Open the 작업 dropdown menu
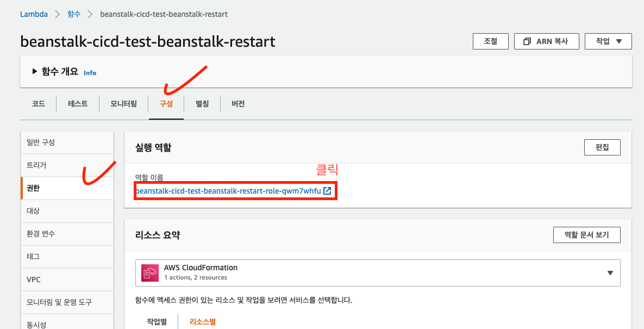Screen dimensions: 644x329 coord(608,41)
